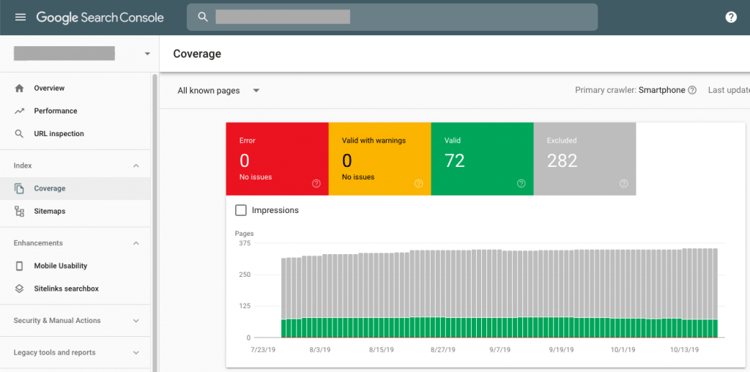Open the hamburger main menu
This screenshot has height=372, width=750.
pyautogui.click(x=20, y=18)
